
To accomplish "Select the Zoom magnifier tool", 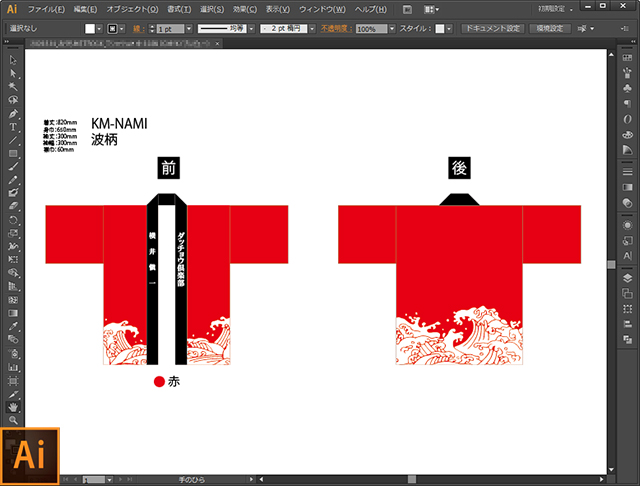I will 13,421.
